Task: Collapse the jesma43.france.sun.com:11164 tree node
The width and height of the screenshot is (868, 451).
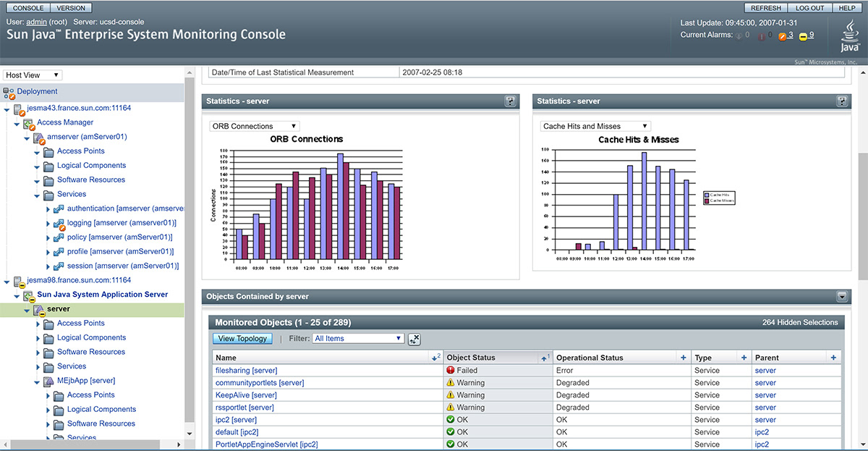Action: point(7,109)
